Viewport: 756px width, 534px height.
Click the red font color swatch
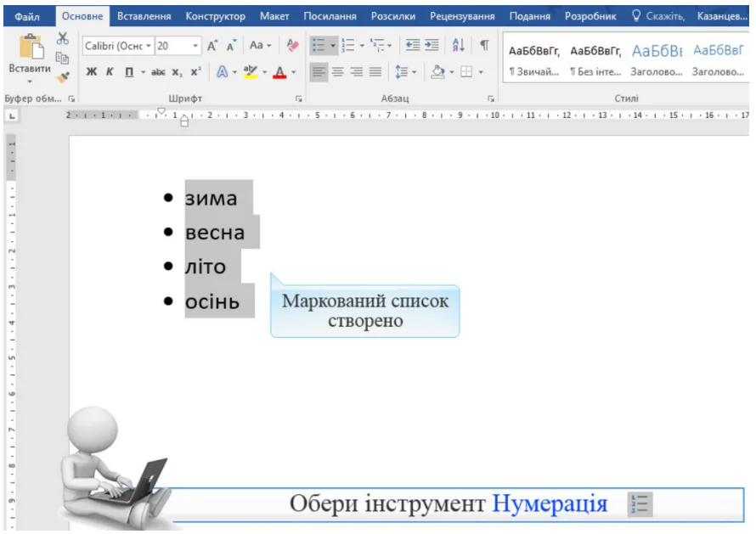[282, 73]
